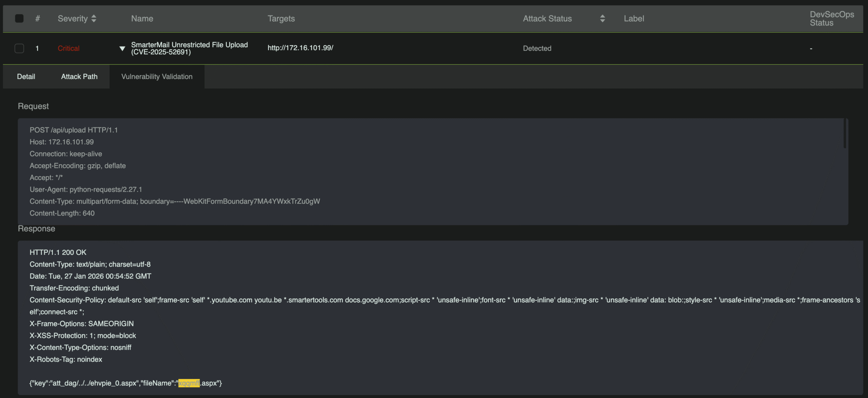Switch to the Attack Path tab
Image resolution: width=868 pixels, height=398 pixels.
[x=79, y=77]
